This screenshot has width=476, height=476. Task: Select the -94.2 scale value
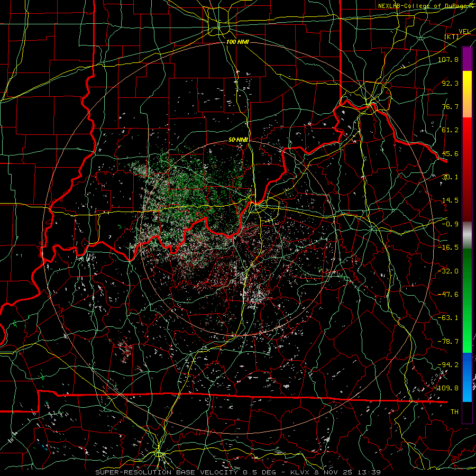pyautogui.click(x=448, y=365)
